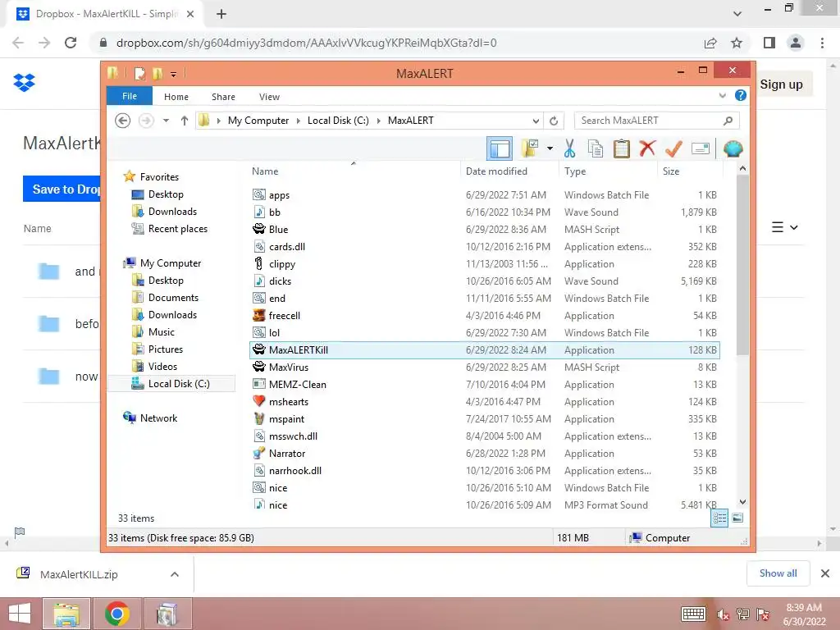
Task: Click the folder options toolbar icon
Action: point(530,148)
